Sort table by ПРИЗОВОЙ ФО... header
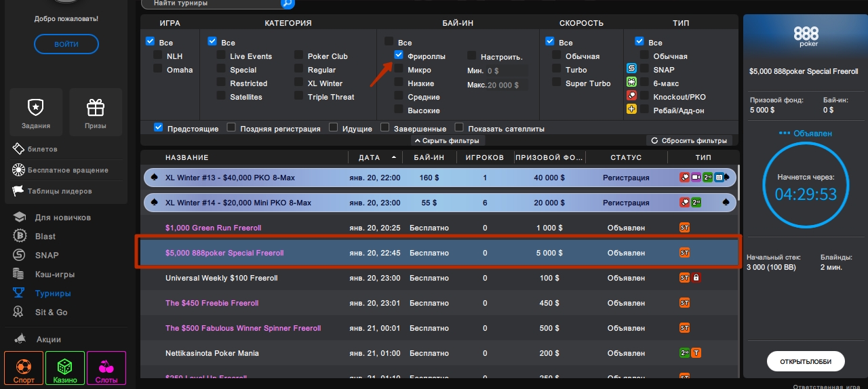868x389 pixels. [549, 157]
